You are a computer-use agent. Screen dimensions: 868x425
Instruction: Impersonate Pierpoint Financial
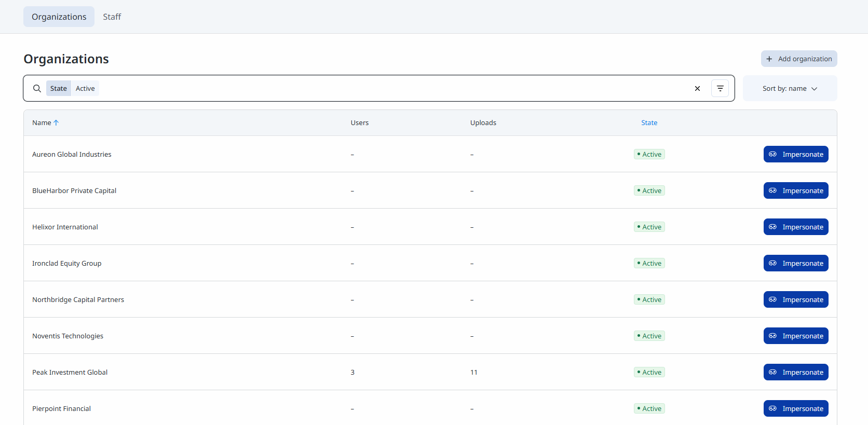(796, 408)
